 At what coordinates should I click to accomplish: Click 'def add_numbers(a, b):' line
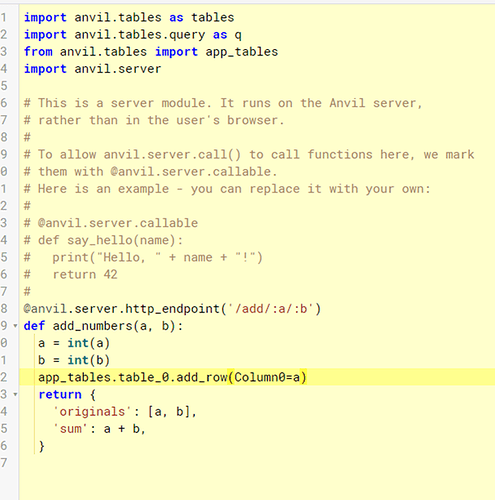click(x=104, y=326)
